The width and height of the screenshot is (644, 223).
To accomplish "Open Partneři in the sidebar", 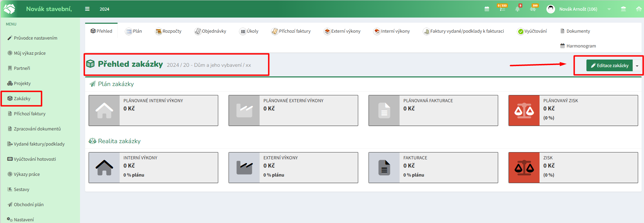I will coord(19,68).
